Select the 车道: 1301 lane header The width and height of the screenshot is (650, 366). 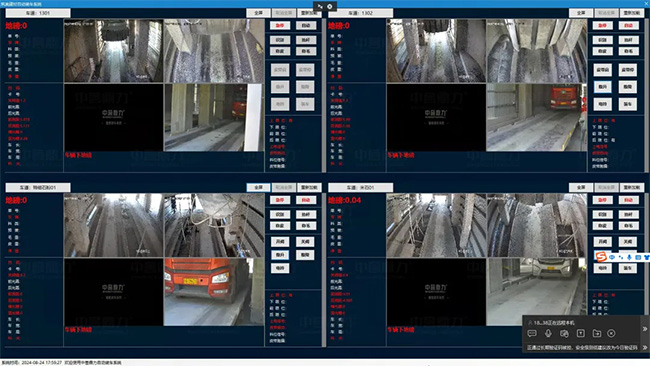point(38,13)
